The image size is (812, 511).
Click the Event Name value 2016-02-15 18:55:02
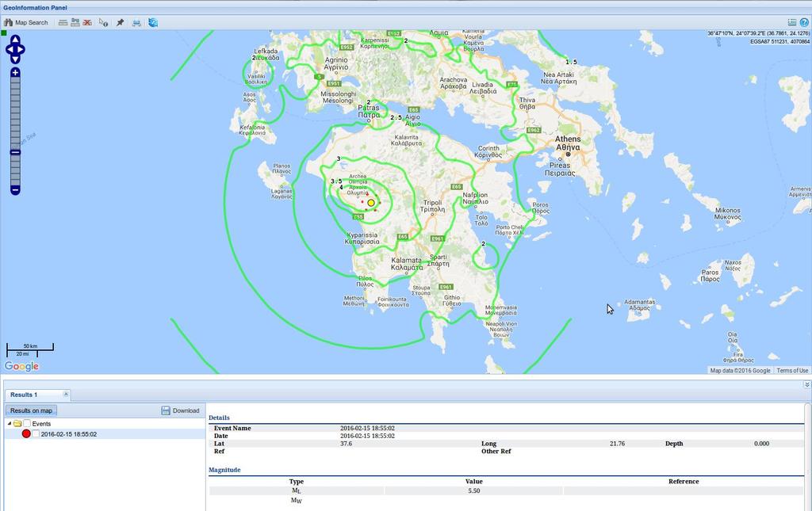pos(368,428)
